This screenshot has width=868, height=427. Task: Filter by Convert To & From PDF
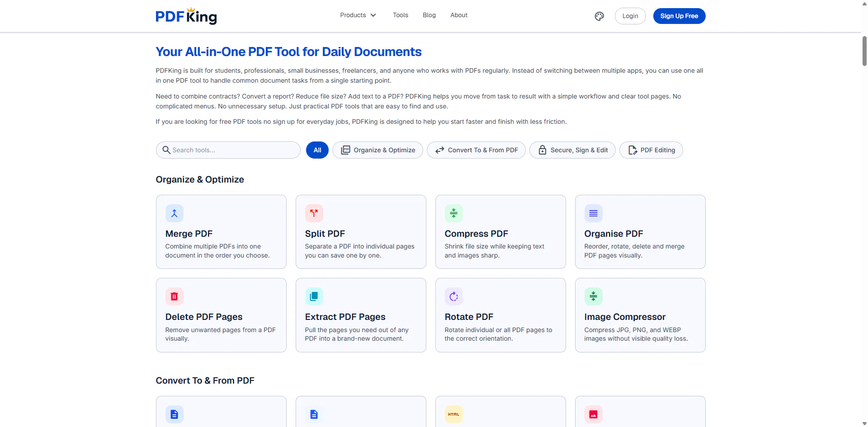476,150
